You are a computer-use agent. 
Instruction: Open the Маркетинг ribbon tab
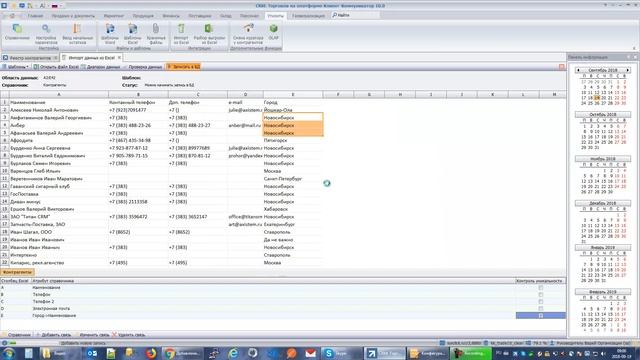[113, 16]
